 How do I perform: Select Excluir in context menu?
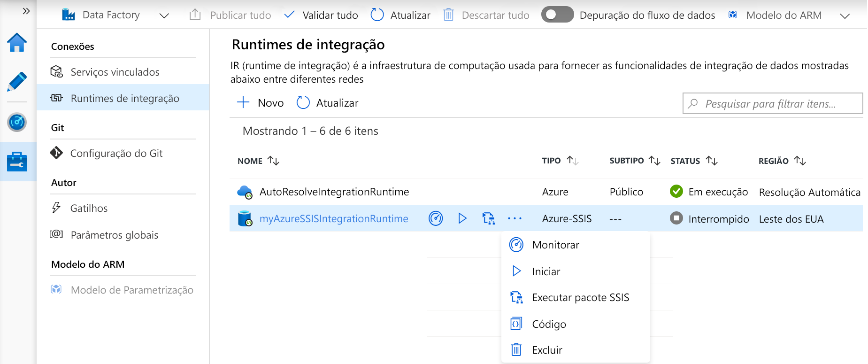(x=576, y=350)
